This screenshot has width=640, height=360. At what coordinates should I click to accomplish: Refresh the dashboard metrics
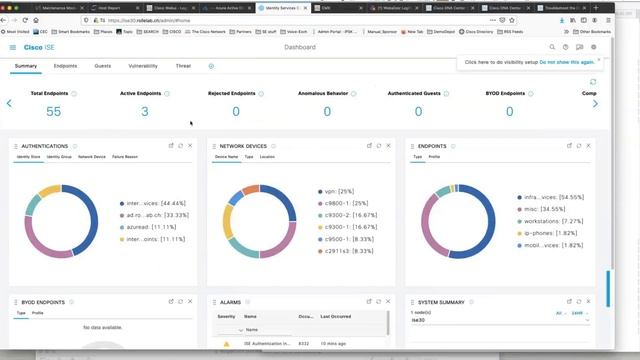(x=593, y=82)
